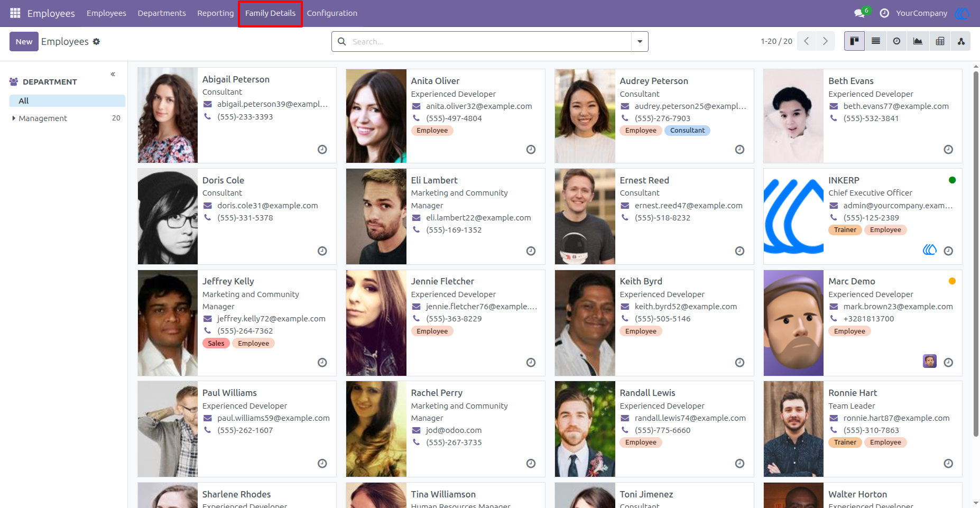Viewport: 980px width, 508px height.
Task: Go to previous page of records
Action: [x=807, y=41]
